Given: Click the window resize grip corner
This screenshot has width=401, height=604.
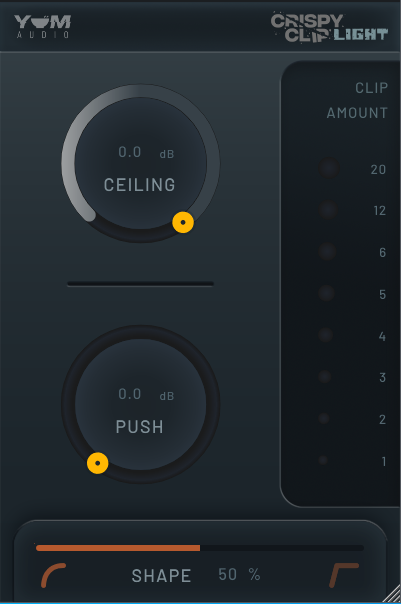Looking at the screenshot, I should click(x=393, y=595).
